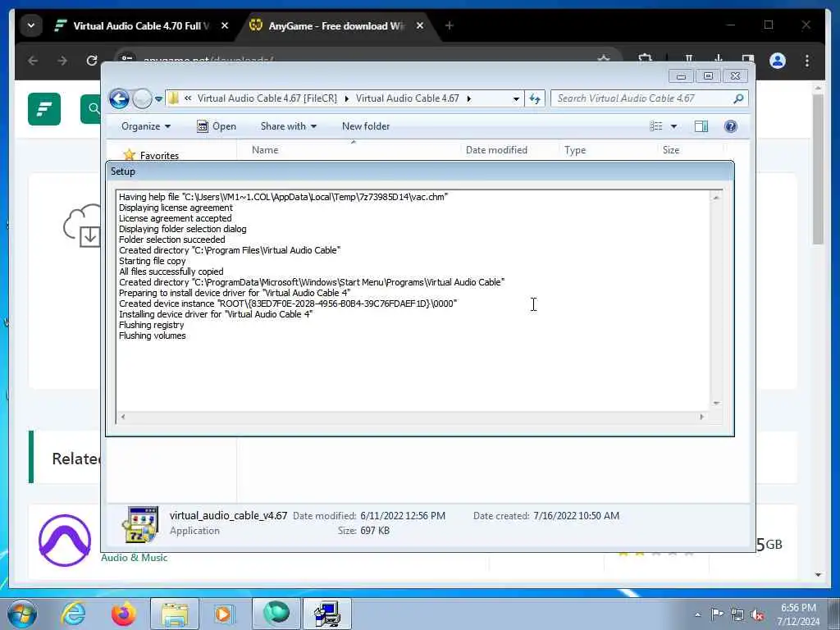Switch to the Virtual Audio Cable 4.70 browser tab
Viewport: 840px width, 630px height.
tap(140, 25)
